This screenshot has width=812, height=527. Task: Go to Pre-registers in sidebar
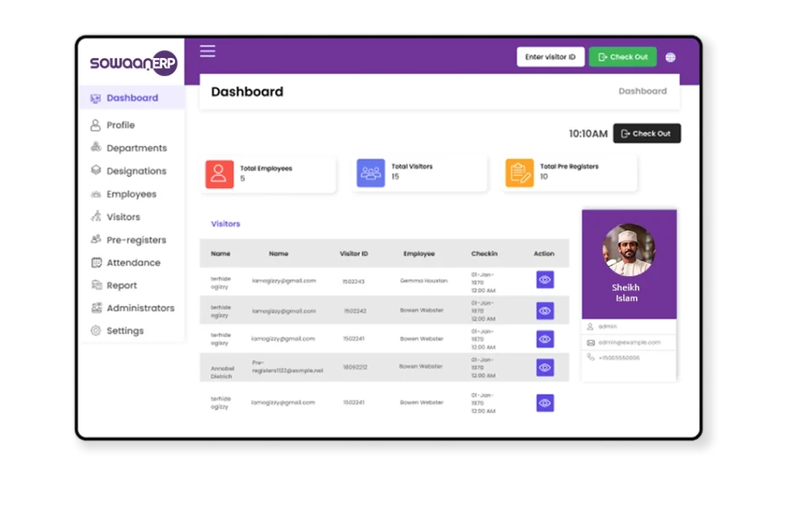[136, 240]
